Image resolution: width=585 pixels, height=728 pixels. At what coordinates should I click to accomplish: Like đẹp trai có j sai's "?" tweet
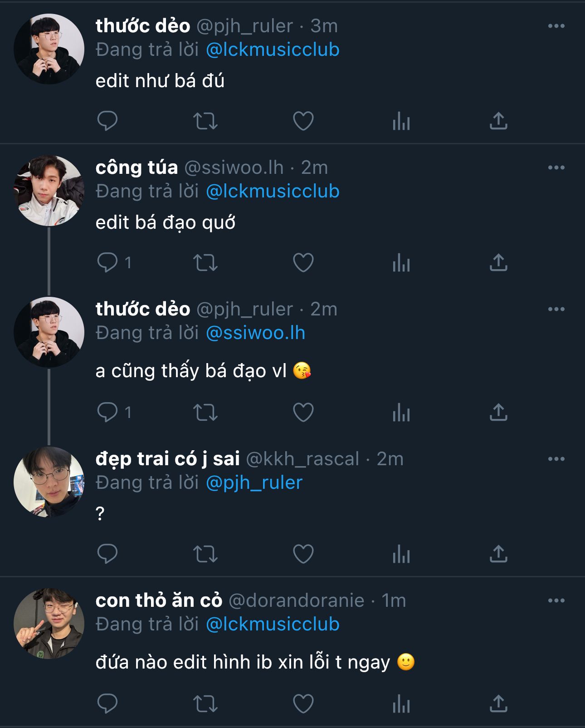[303, 554]
